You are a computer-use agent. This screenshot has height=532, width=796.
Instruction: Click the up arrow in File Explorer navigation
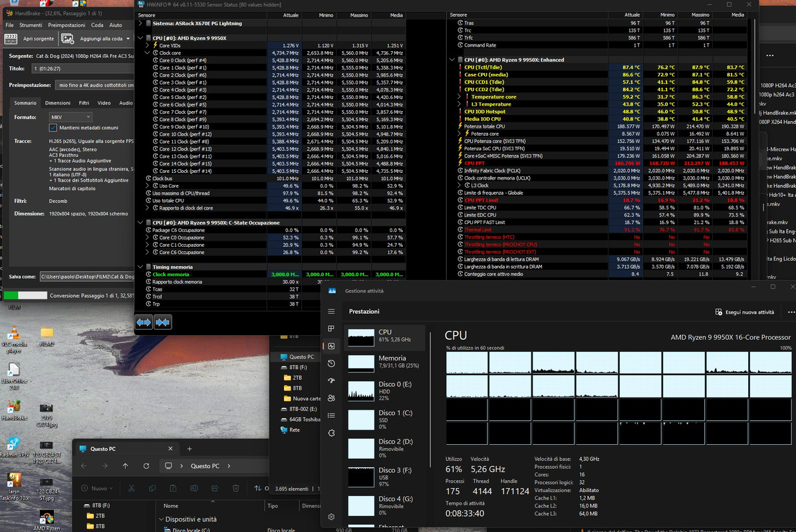coord(126,466)
